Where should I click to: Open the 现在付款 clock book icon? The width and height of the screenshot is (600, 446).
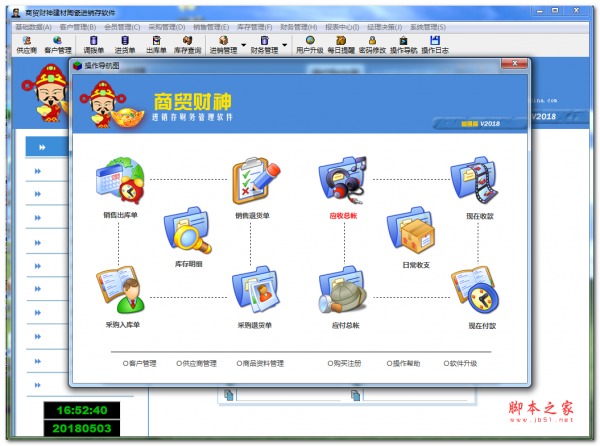click(474, 290)
